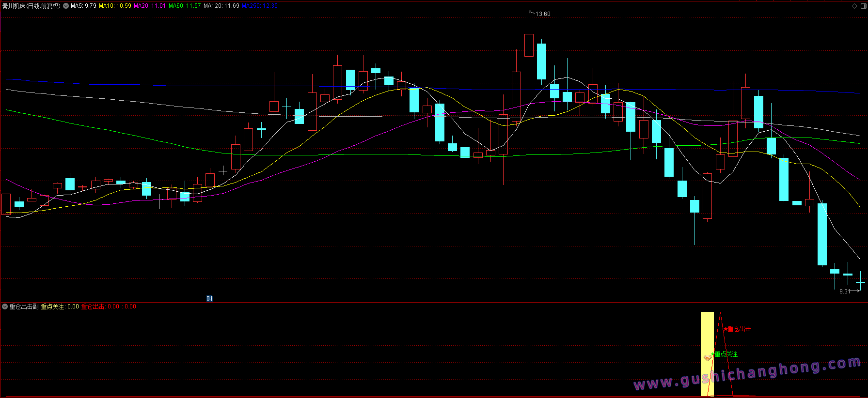Click the 9.31 low price annotation
This screenshot has height=398, width=868.
845,291
